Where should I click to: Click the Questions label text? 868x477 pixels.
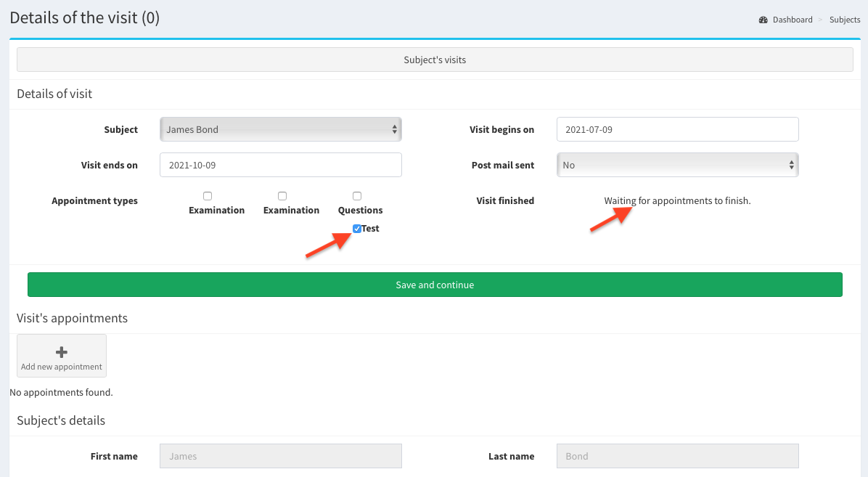(360, 210)
